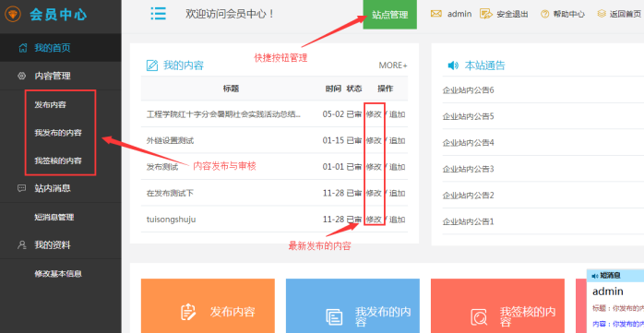This screenshot has height=333, width=644.
Task: Click the orange logo icon beside 会员中心
Action: tap(13, 15)
